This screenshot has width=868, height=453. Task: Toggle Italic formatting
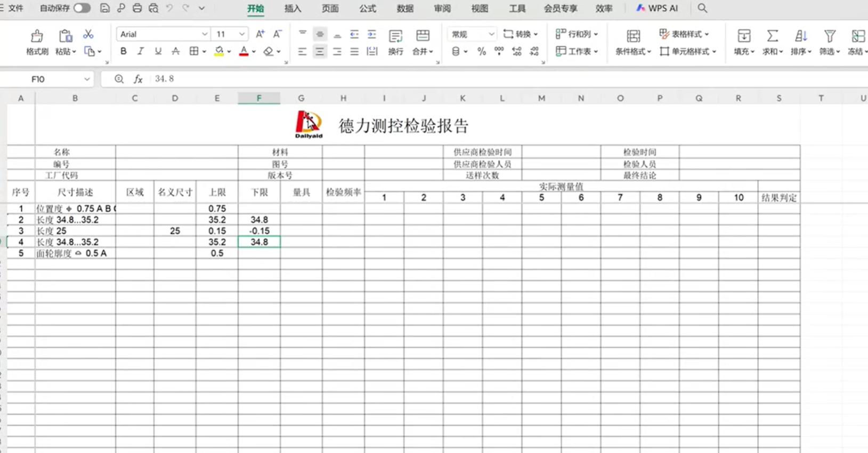tap(141, 51)
